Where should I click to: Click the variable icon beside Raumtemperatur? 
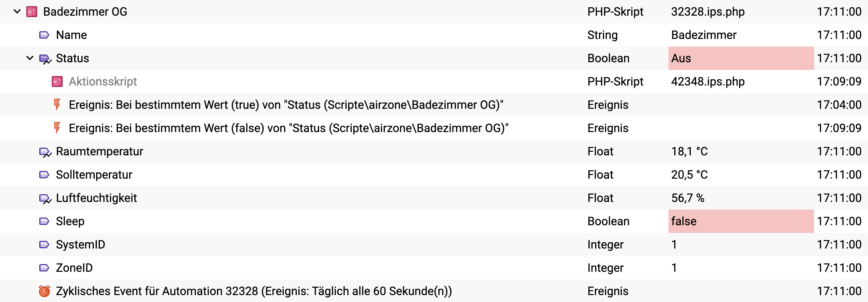(x=44, y=151)
